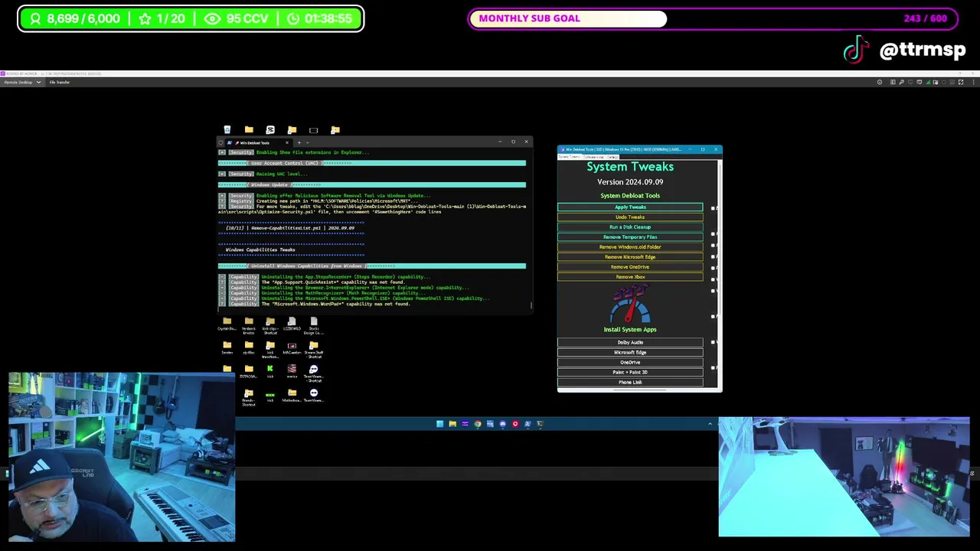Viewport: 980px width, 551px height.
Task: Install Paint + Paint 3D button
Action: click(630, 373)
